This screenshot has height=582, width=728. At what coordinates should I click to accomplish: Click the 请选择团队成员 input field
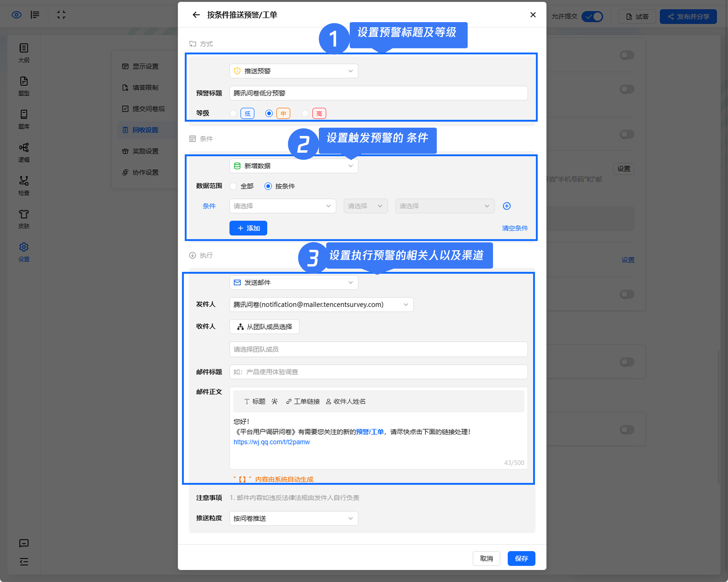click(379, 349)
